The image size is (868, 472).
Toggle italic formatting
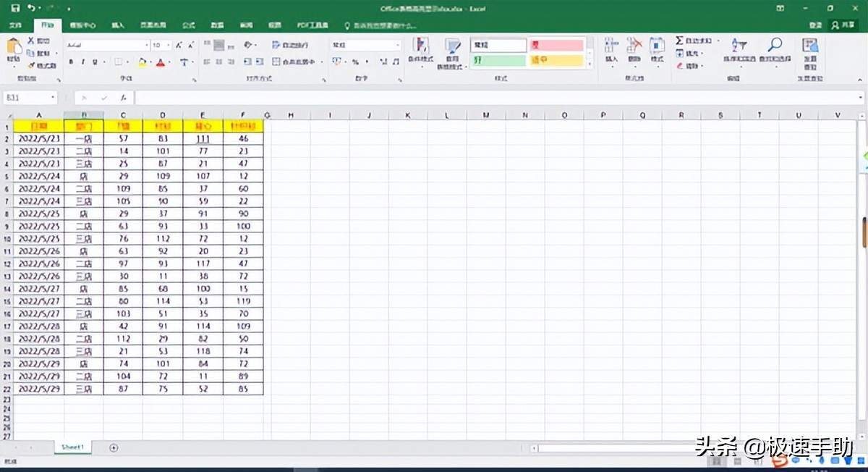(83, 62)
